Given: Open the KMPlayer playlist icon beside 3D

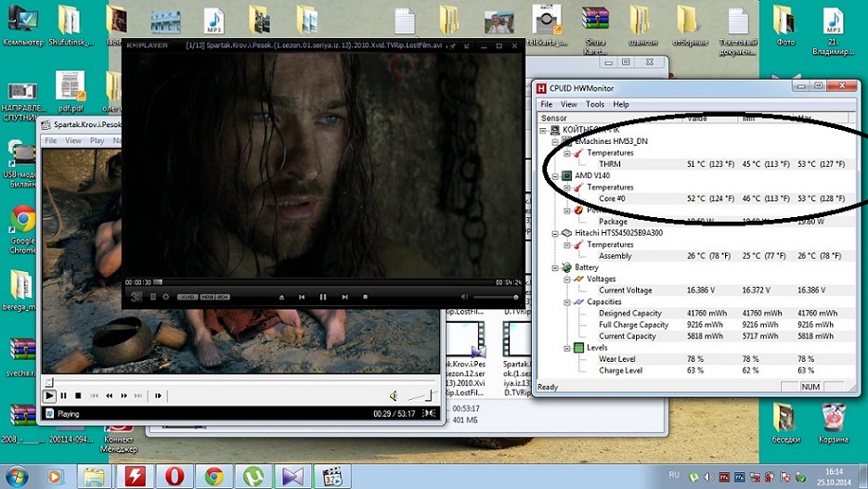Looking at the screenshot, I should [x=153, y=297].
